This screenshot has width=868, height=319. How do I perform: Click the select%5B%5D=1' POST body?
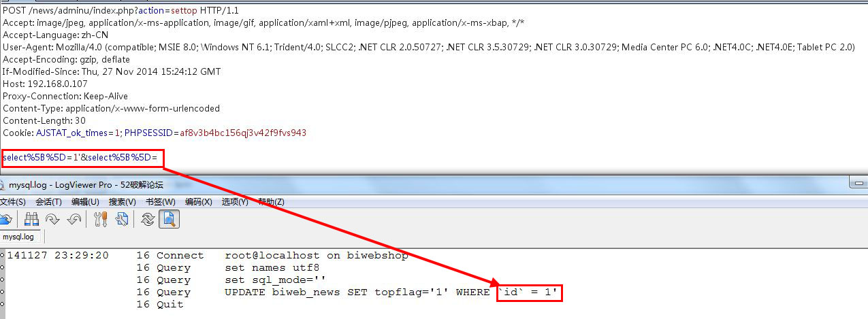coord(80,157)
